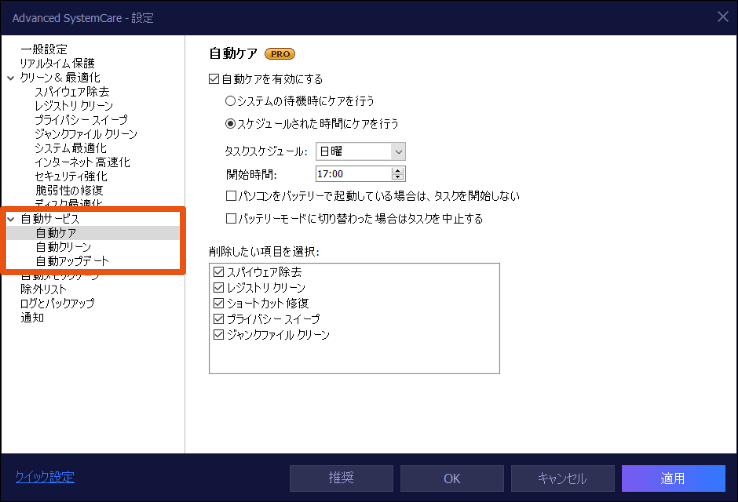
Task: Increase start time with the up arrow
Action: 398,170
